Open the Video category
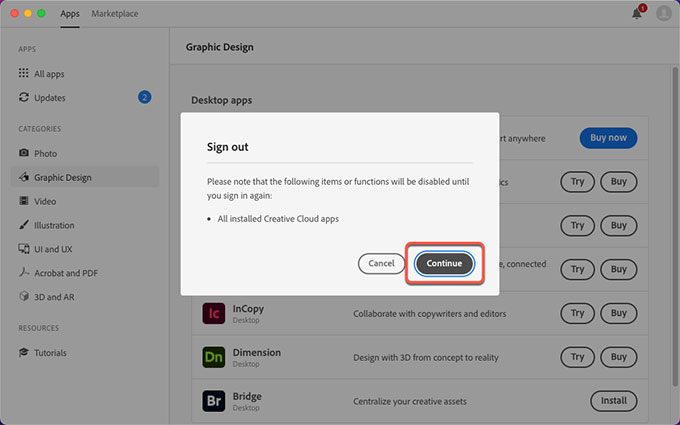 45,201
